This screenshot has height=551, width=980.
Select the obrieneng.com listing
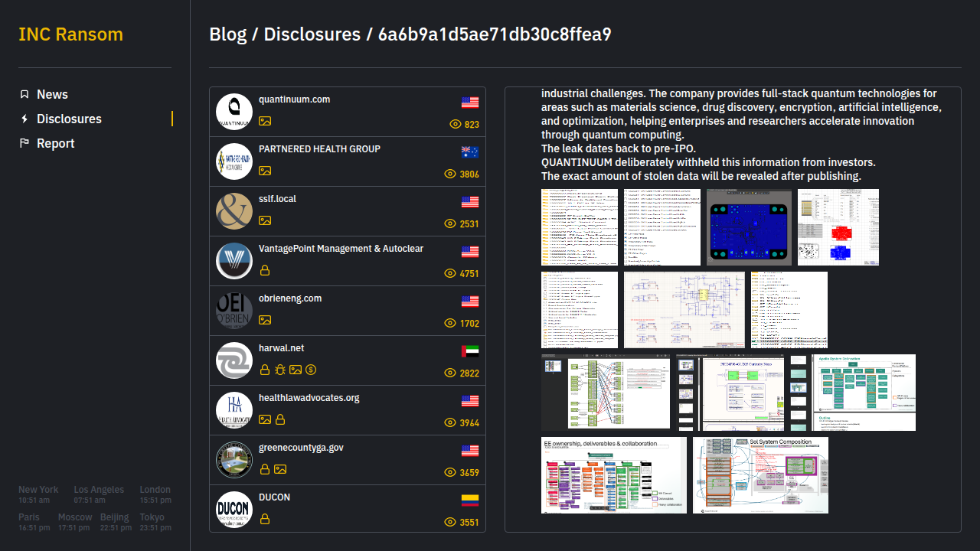(348, 311)
